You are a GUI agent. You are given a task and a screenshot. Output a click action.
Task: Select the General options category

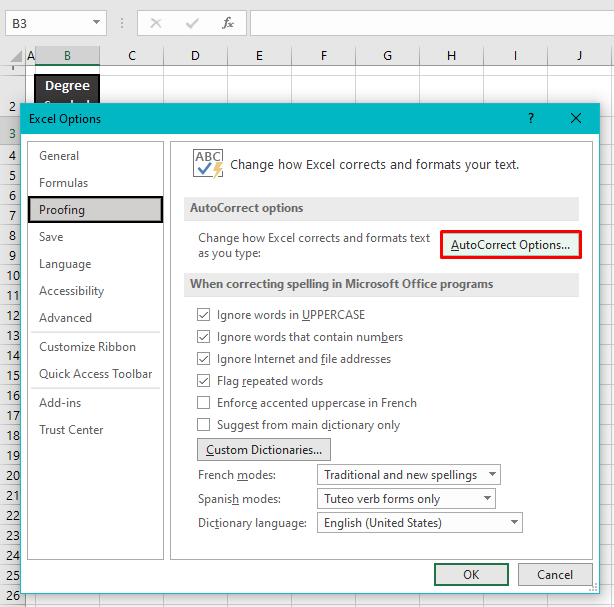[96, 156]
